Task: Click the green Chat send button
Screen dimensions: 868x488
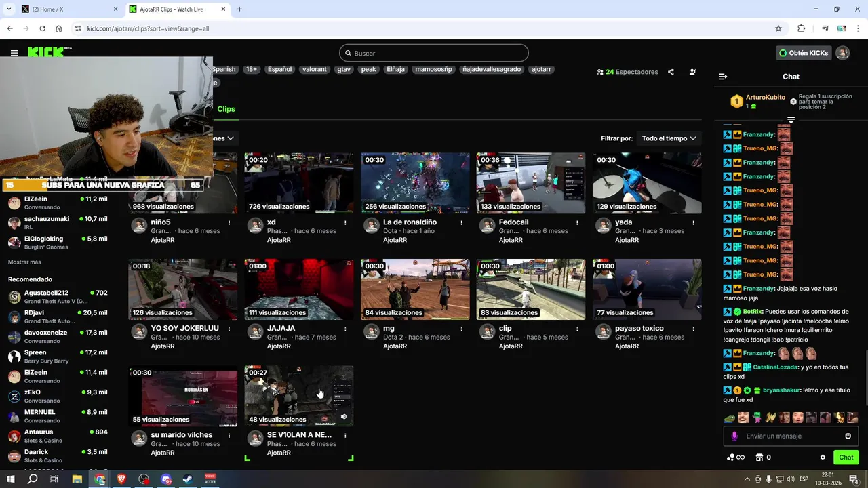Action: [846, 457]
